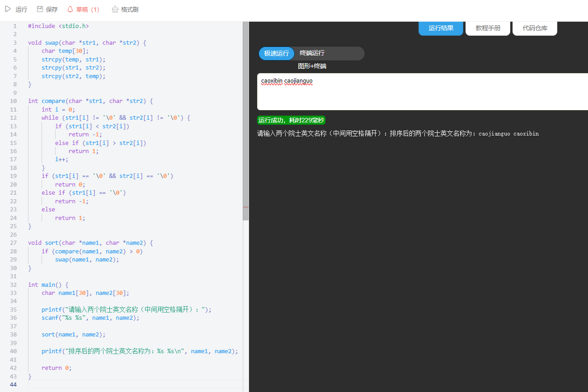
Task: Click the strcpy(temp, str1); line
Action: [x=73, y=60]
